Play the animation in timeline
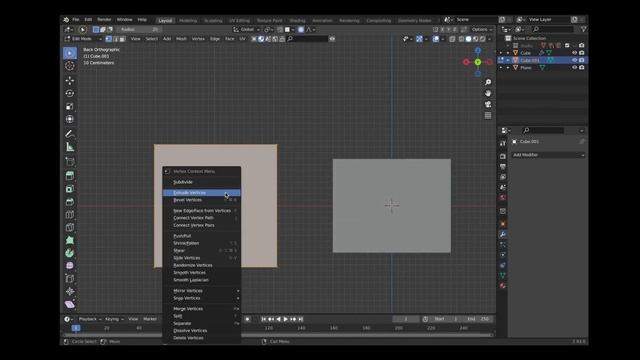Screen dimensions: 640x360 point(286,319)
